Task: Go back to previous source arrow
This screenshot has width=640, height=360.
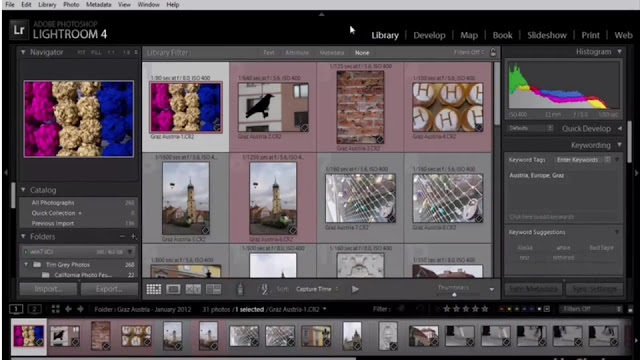Action: (68, 309)
